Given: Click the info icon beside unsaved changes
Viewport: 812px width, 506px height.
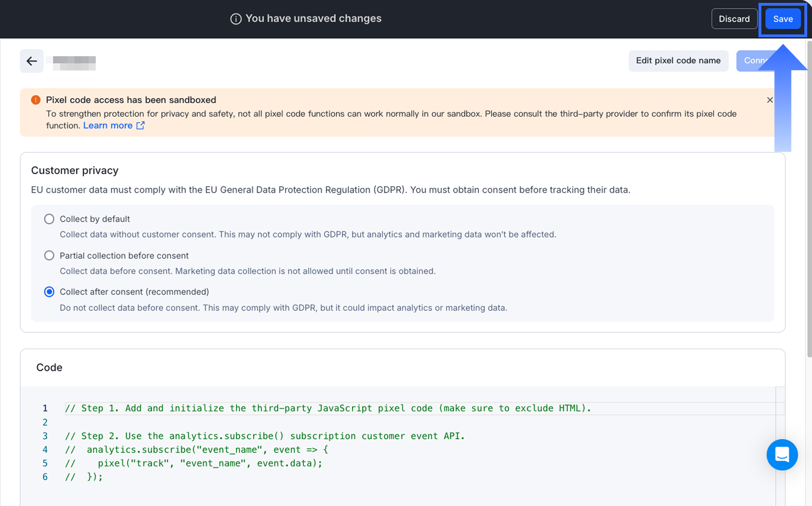Looking at the screenshot, I should point(235,19).
